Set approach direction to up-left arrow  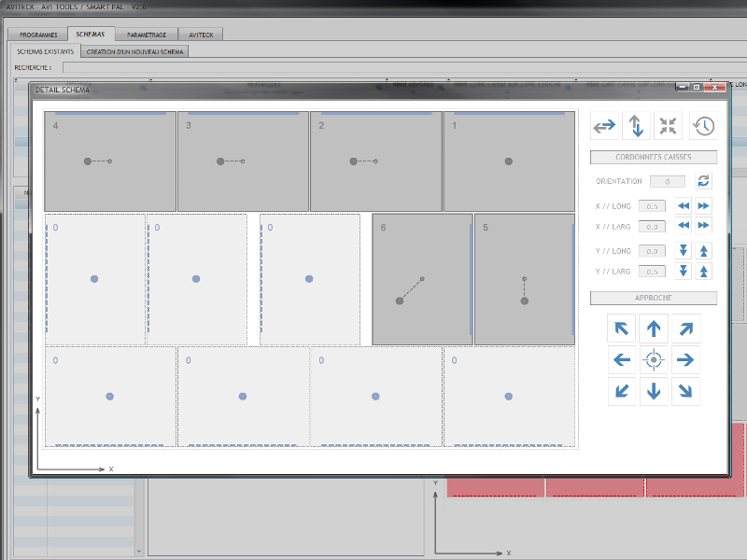[x=622, y=329]
